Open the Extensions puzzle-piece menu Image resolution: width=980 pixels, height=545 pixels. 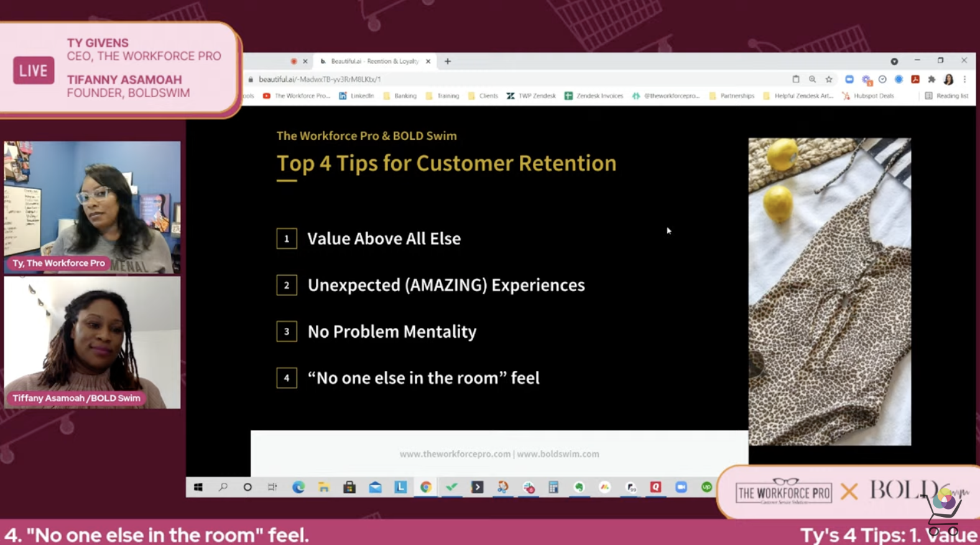click(x=931, y=80)
